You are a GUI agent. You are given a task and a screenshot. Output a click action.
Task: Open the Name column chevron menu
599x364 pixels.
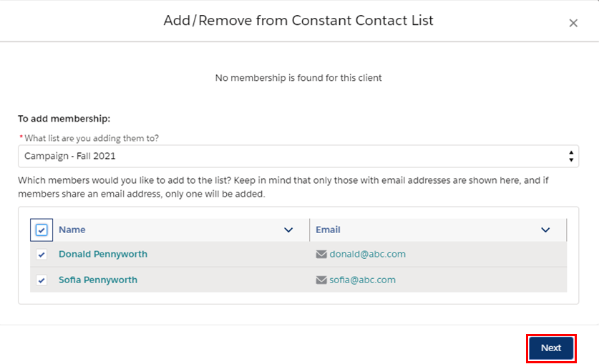pyautogui.click(x=288, y=230)
